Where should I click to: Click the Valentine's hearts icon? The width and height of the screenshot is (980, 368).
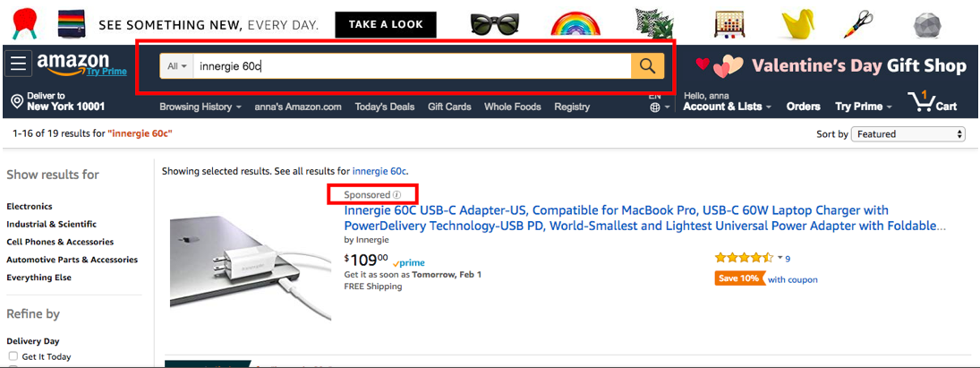pyautogui.click(x=720, y=66)
